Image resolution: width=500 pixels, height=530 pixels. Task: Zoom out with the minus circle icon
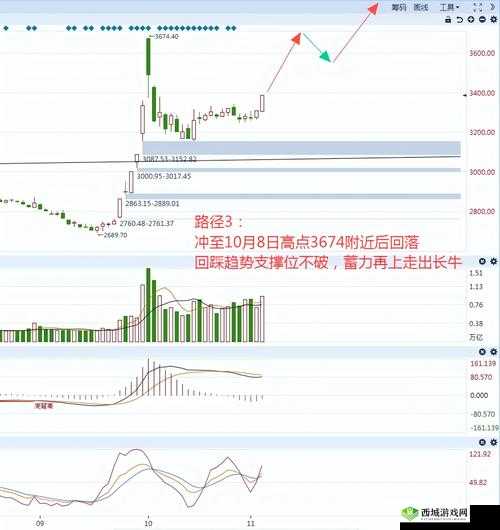pyautogui.click(x=482, y=20)
